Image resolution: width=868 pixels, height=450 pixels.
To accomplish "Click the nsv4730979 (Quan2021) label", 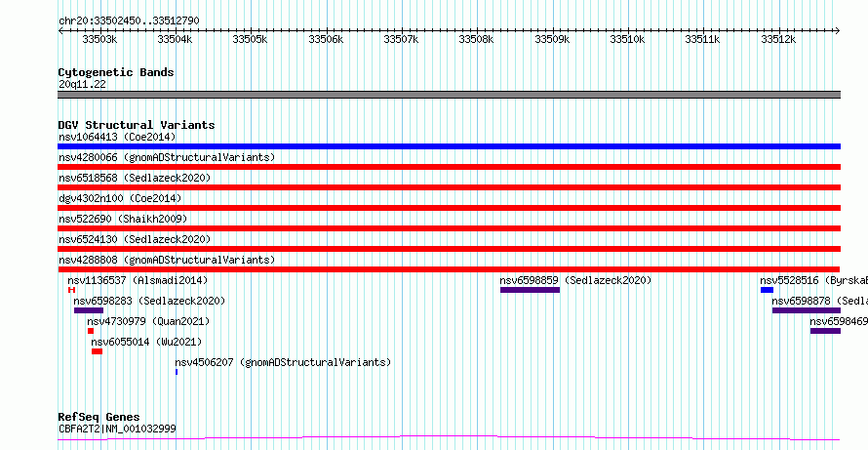I will tap(148, 321).
